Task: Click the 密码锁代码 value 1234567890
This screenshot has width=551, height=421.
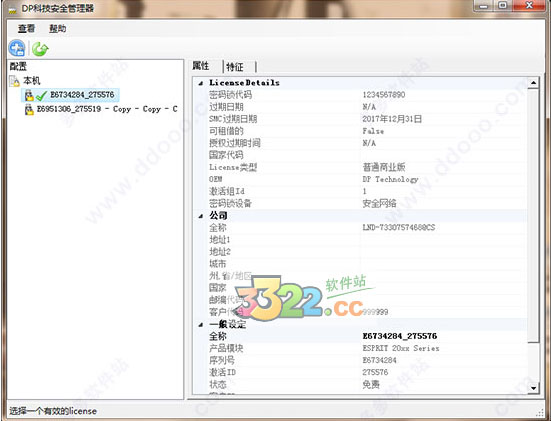Action: pos(384,95)
